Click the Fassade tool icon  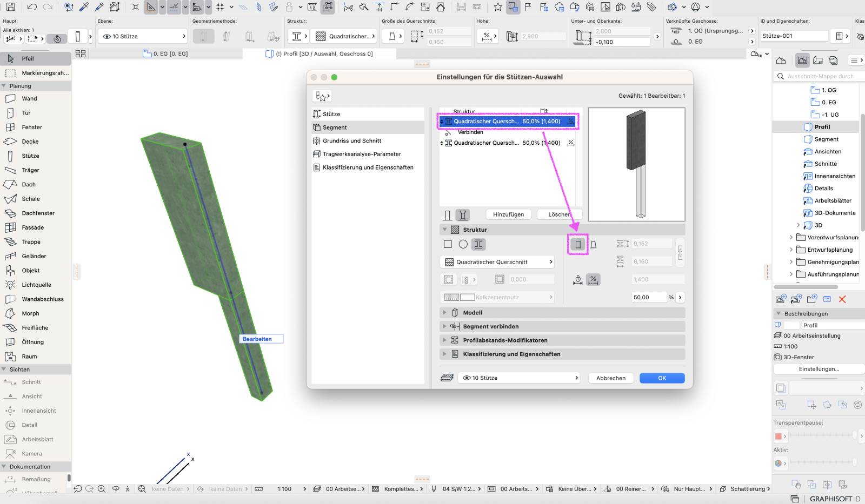click(10, 228)
